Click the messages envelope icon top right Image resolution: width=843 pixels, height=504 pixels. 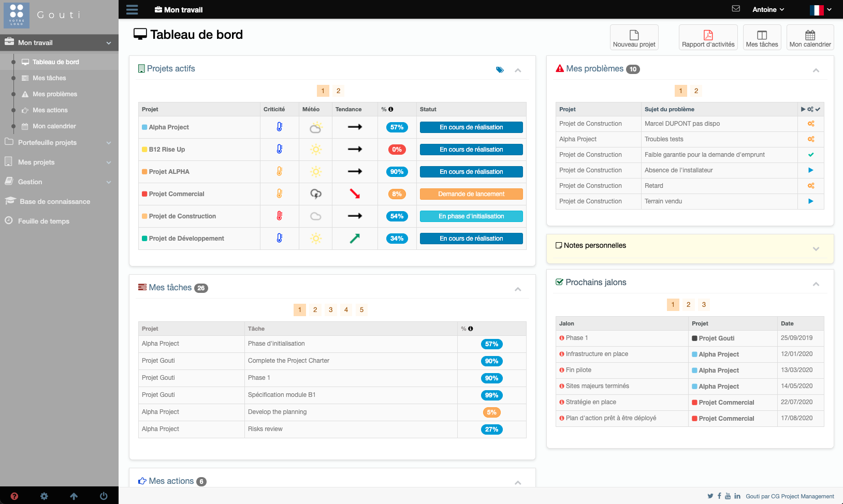(736, 8)
